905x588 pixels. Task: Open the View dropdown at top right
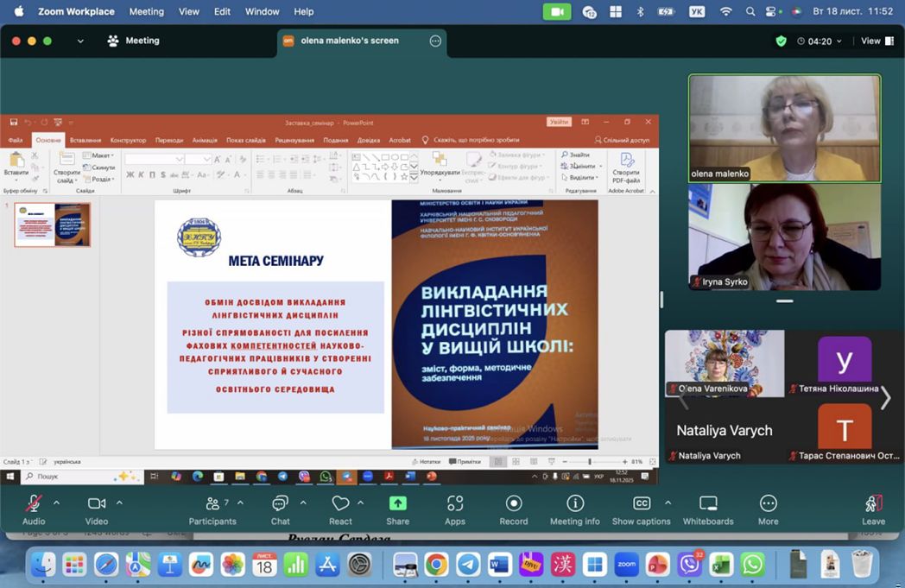(875, 41)
